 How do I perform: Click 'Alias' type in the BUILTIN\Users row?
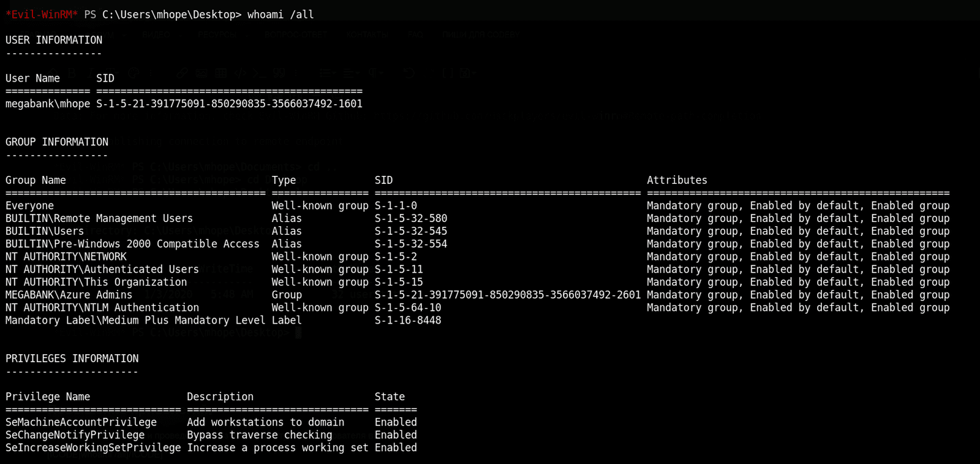(x=287, y=231)
